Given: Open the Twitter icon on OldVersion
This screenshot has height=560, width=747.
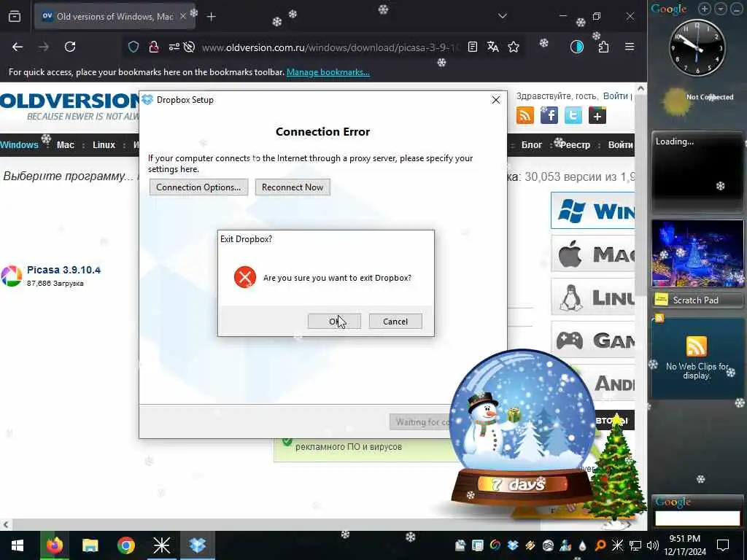Looking at the screenshot, I should (x=573, y=115).
